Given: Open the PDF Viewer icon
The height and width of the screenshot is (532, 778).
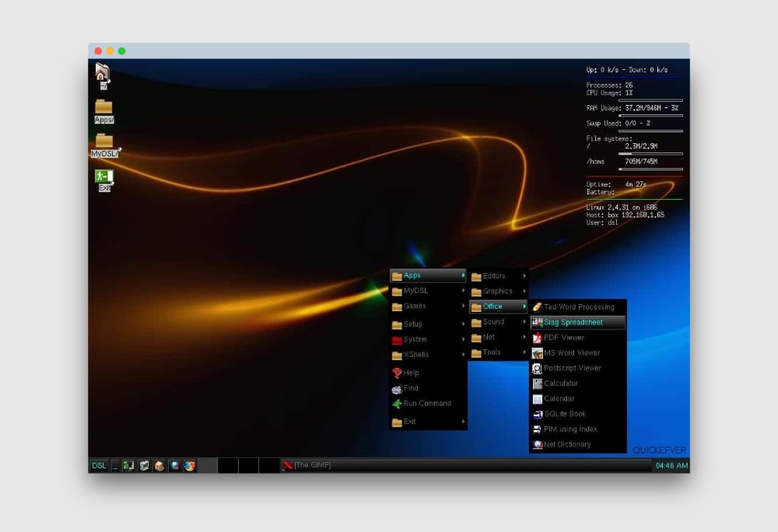Looking at the screenshot, I should [537, 338].
